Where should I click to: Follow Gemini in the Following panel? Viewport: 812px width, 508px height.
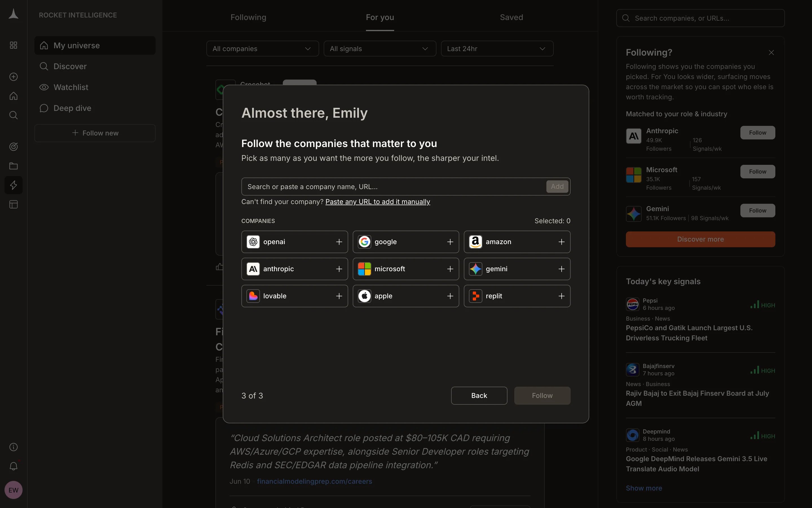click(x=757, y=211)
